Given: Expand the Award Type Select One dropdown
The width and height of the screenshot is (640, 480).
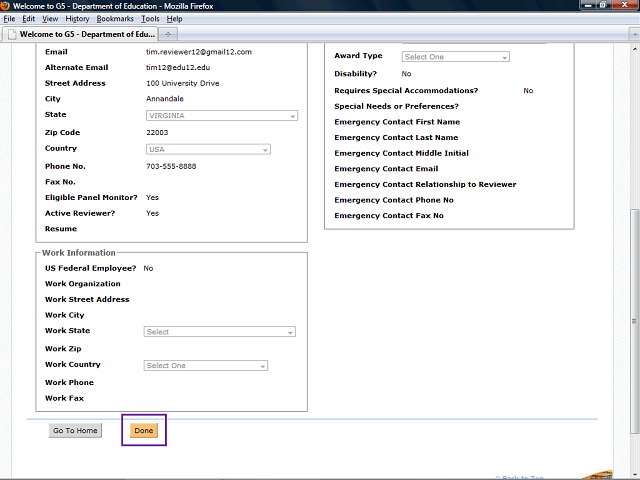Looking at the screenshot, I should coord(456,57).
